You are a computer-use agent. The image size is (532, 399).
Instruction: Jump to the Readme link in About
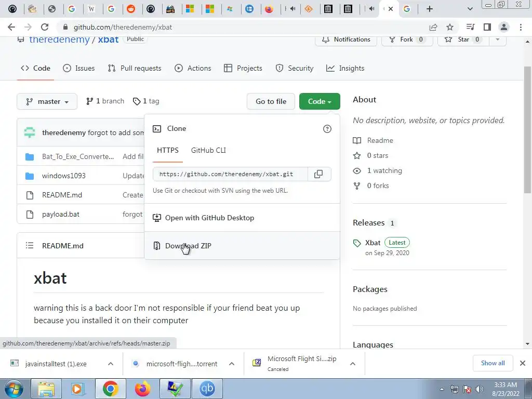tap(380, 140)
